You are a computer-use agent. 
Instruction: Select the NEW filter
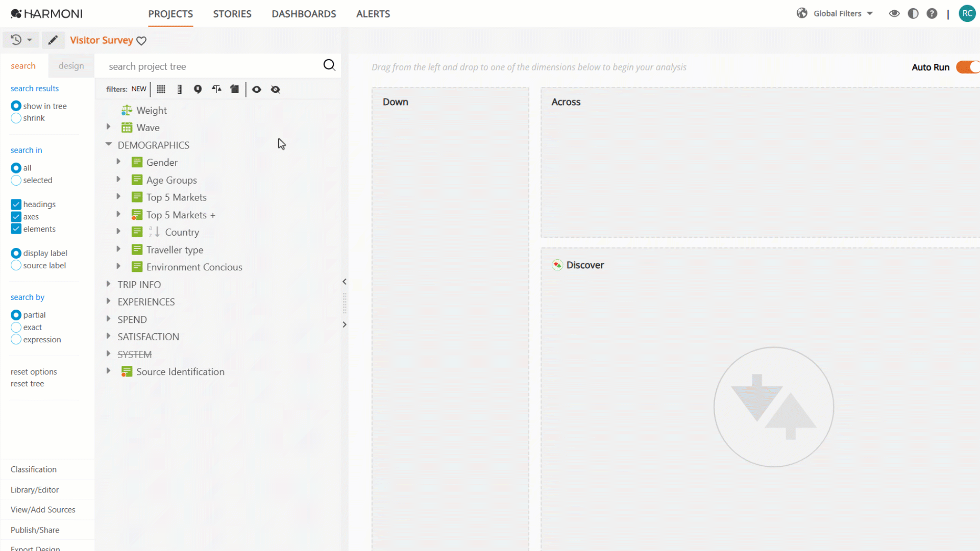[x=139, y=89]
